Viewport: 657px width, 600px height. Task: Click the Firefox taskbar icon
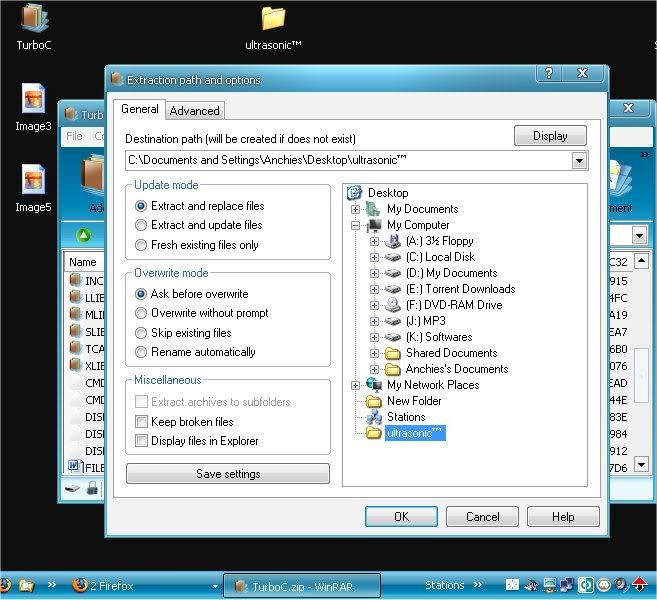pyautogui.click(x=80, y=585)
